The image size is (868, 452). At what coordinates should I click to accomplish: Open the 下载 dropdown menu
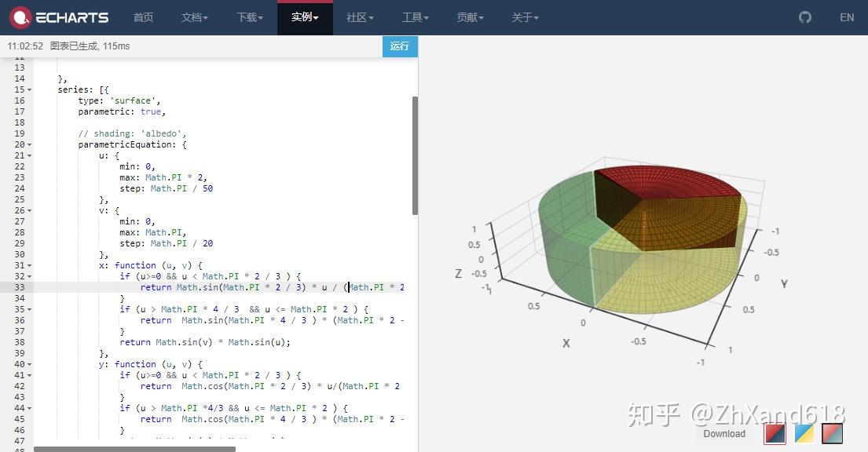coord(249,16)
